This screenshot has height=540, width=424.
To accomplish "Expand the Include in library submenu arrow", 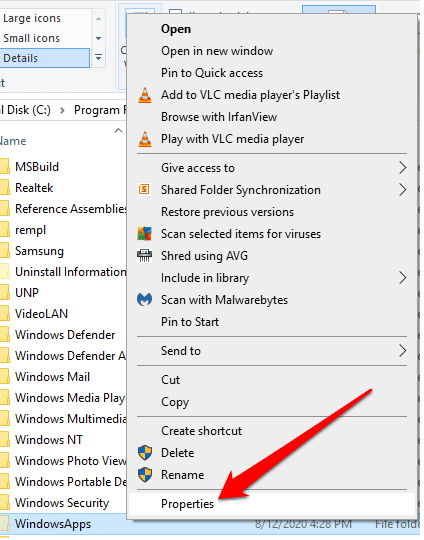I will pyautogui.click(x=402, y=278).
